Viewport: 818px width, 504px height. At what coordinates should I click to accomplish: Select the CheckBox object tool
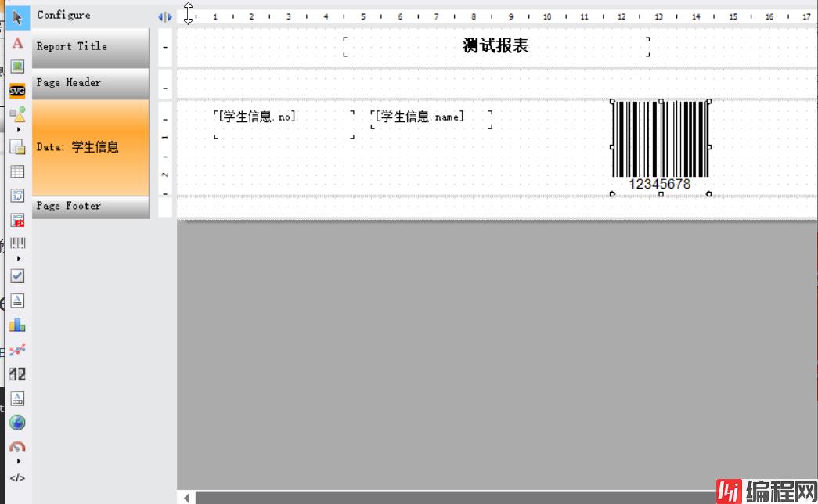click(17, 275)
